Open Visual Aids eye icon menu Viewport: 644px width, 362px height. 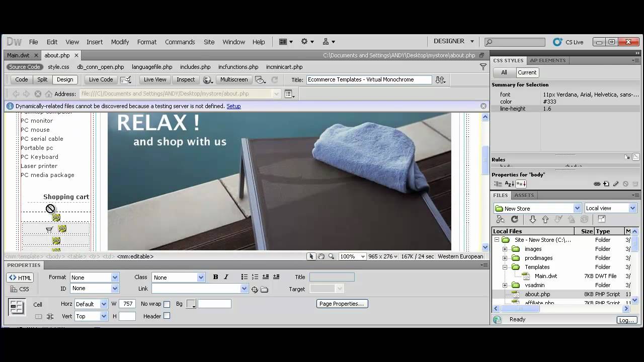(x=260, y=79)
